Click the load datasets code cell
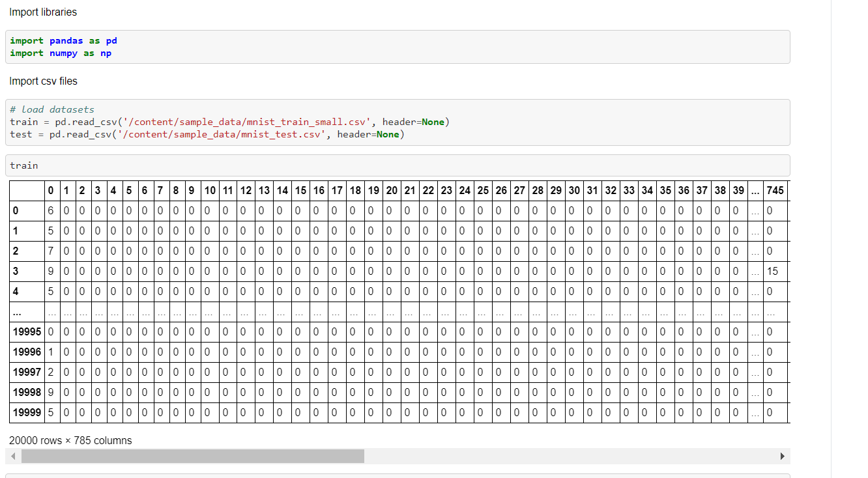 tap(398, 122)
